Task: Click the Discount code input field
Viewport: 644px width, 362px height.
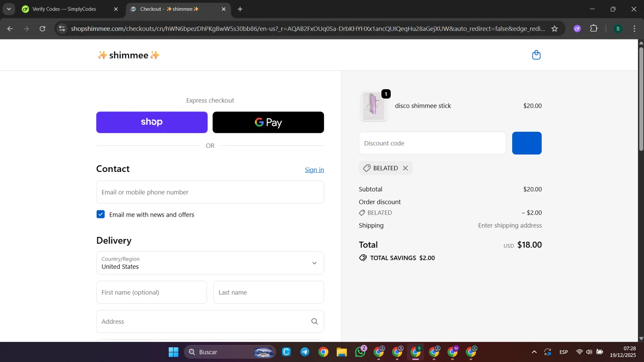Action: [x=432, y=143]
